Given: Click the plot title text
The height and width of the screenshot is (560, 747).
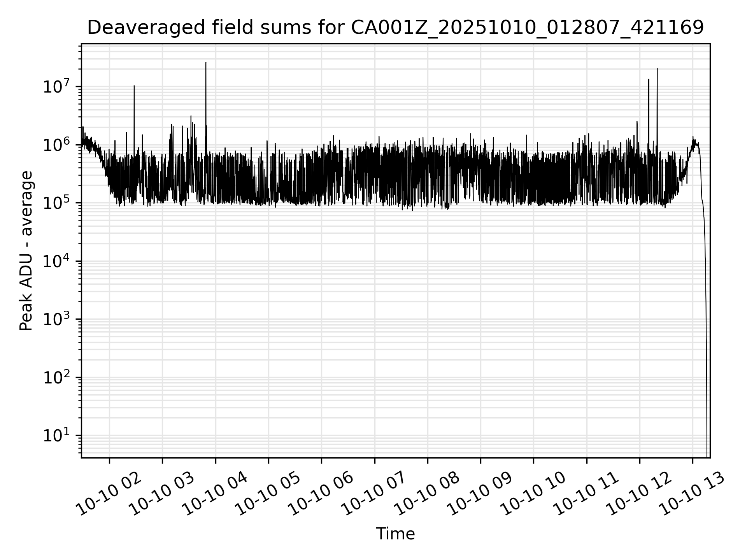Looking at the screenshot, I should [395, 28].
